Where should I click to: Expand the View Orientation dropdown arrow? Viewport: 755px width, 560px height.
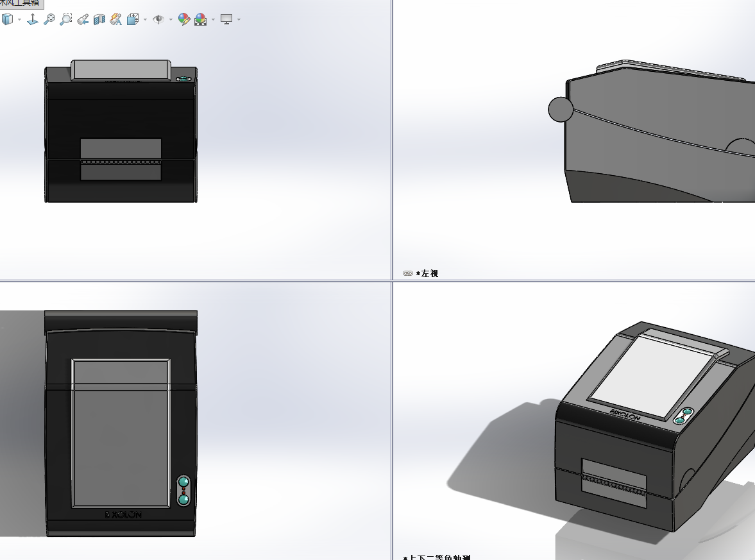(x=145, y=20)
